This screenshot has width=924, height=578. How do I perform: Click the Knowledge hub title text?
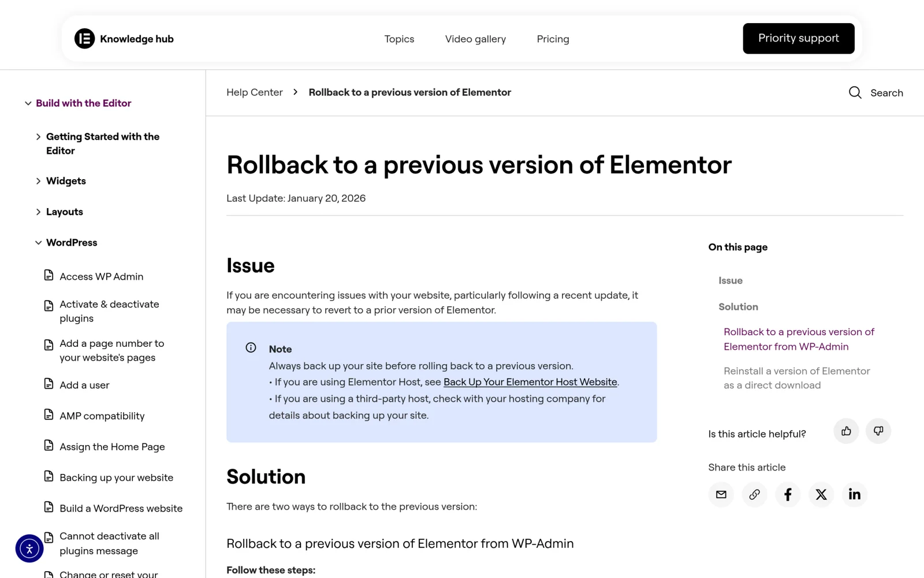click(x=137, y=39)
